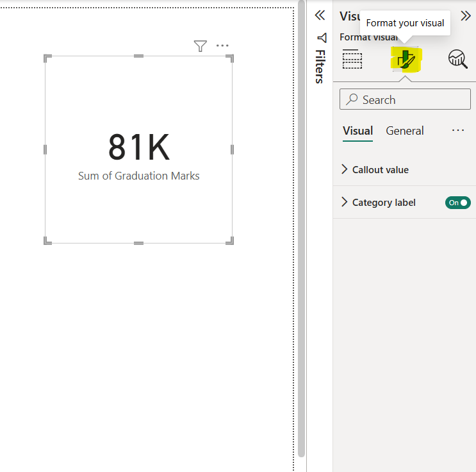Click the canvas vertical scrollbar
The height and width of the screenshot is (472, 476).
(x=301, y=231)
